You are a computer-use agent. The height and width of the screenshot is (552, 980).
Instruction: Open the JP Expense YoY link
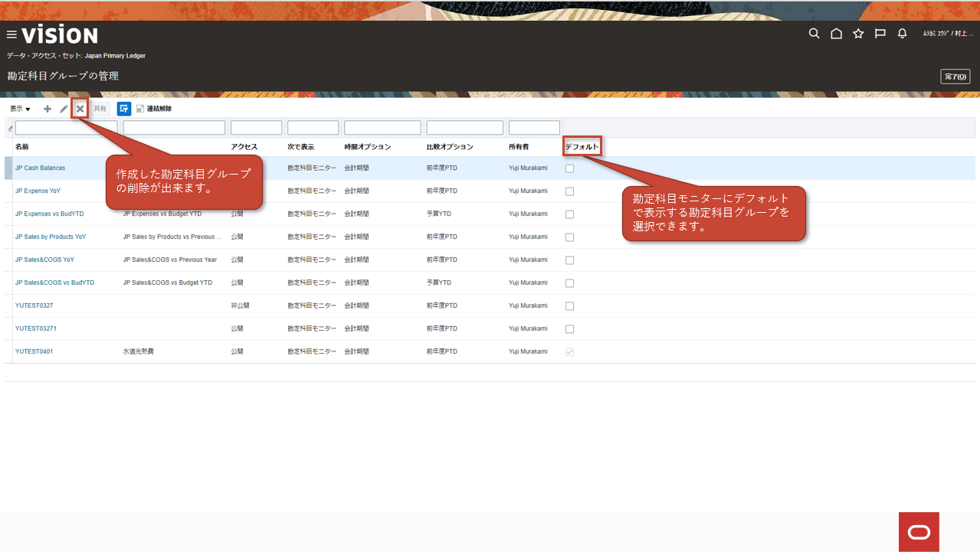pyautogui.click(x=38, y=191)
